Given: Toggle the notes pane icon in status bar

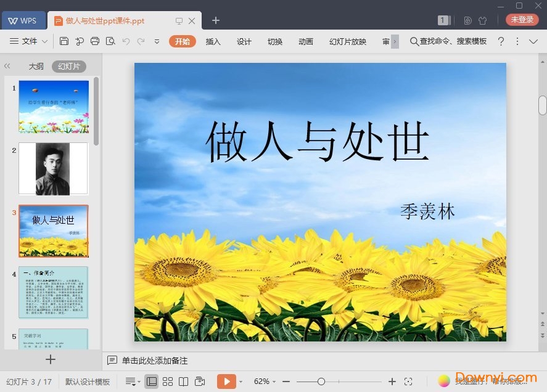Looking at the screenshot, I should pos(131,381).
